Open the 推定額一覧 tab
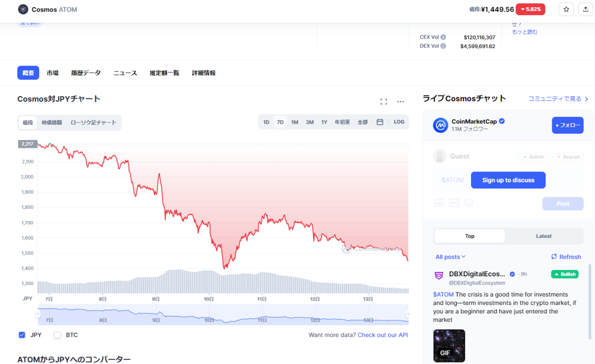The image size is (595, 364). pos(165,73)
